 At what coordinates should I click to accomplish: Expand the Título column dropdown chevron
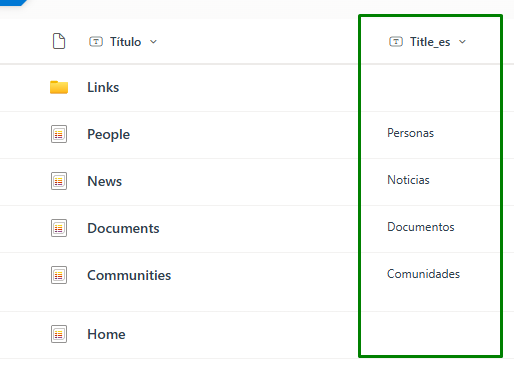[153, 42]
